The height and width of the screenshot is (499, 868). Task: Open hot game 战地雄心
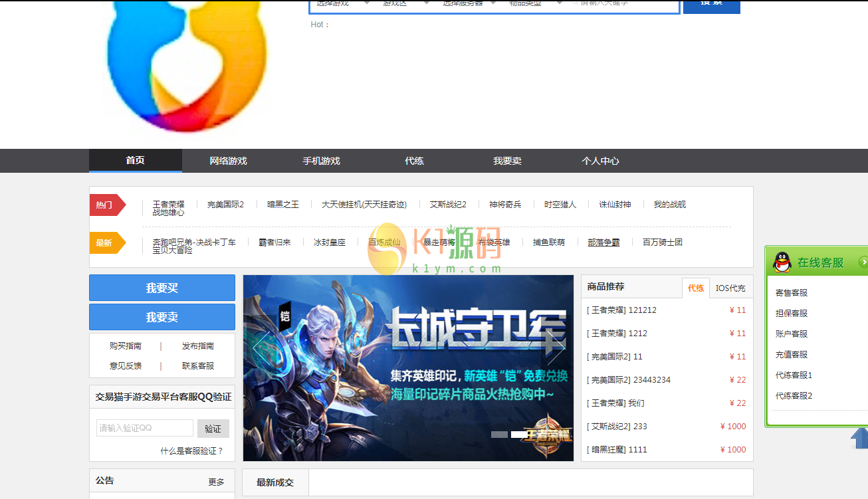click(169, 213)
